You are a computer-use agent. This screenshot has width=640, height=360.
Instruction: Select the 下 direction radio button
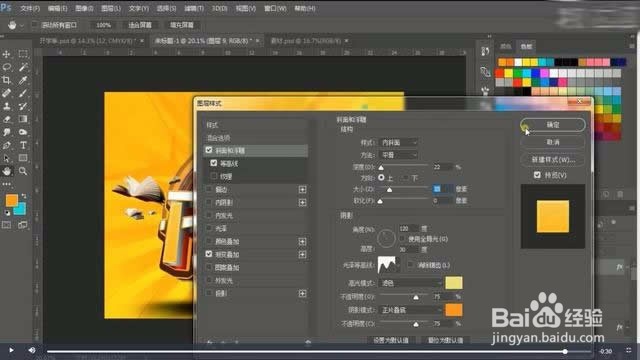tap(405, 178)
